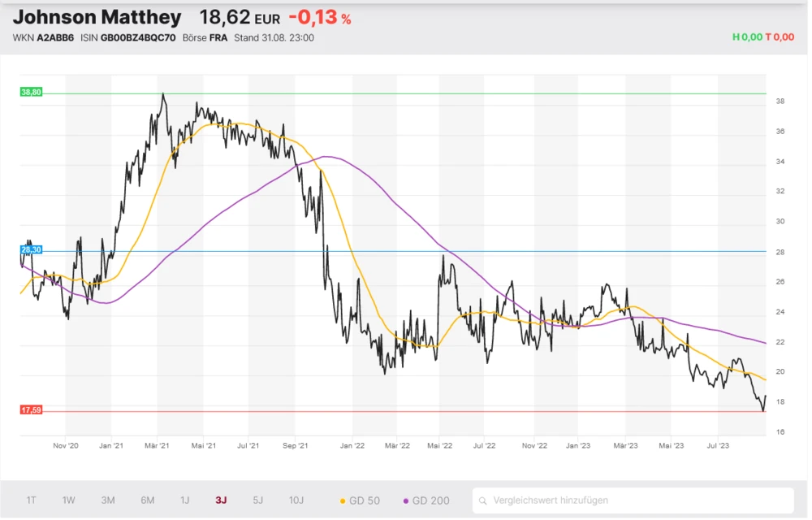This screenshot has height=520, width=812.
Task: Click the magnifier search icon
Action: tap(483, 500)
